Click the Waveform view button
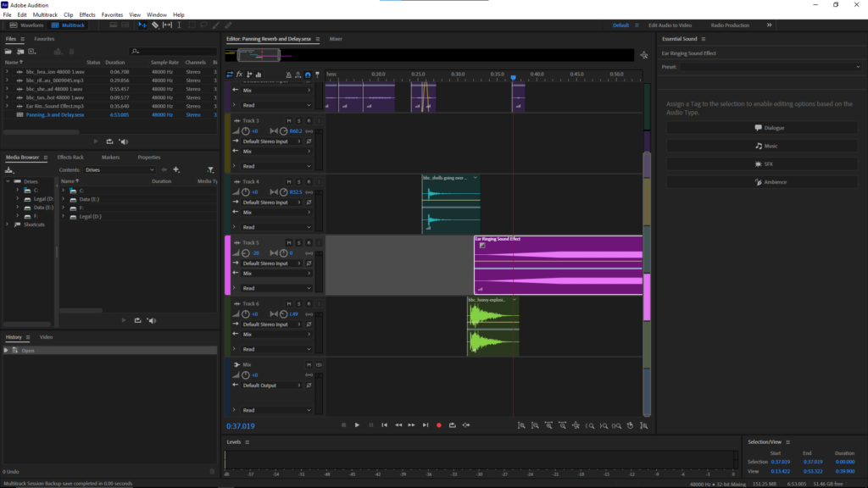The width and height of the screenshot is (868, 488). point(27,25)
